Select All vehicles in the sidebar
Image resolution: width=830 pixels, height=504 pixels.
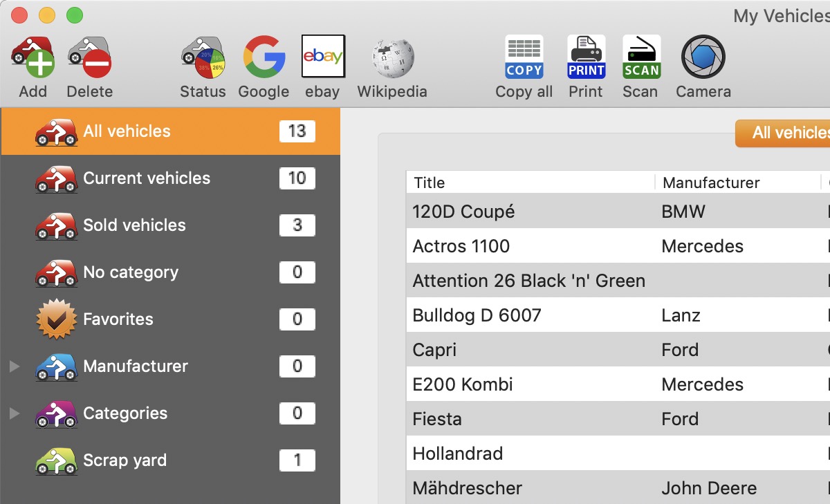170,131
